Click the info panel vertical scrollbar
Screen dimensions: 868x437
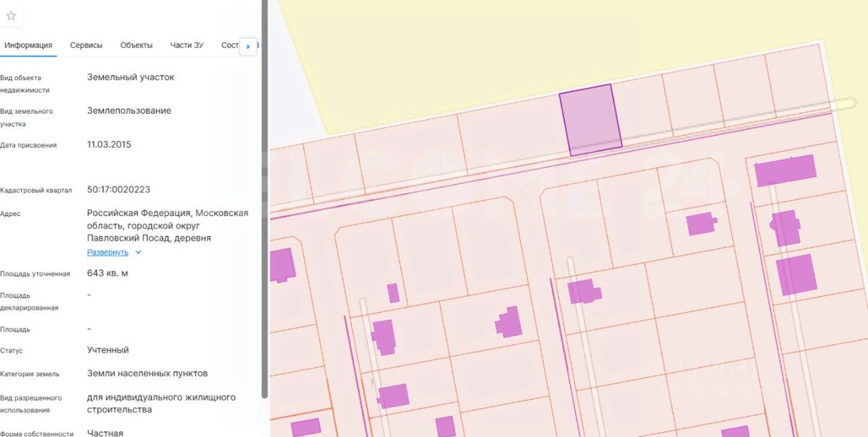coord(264,203)
